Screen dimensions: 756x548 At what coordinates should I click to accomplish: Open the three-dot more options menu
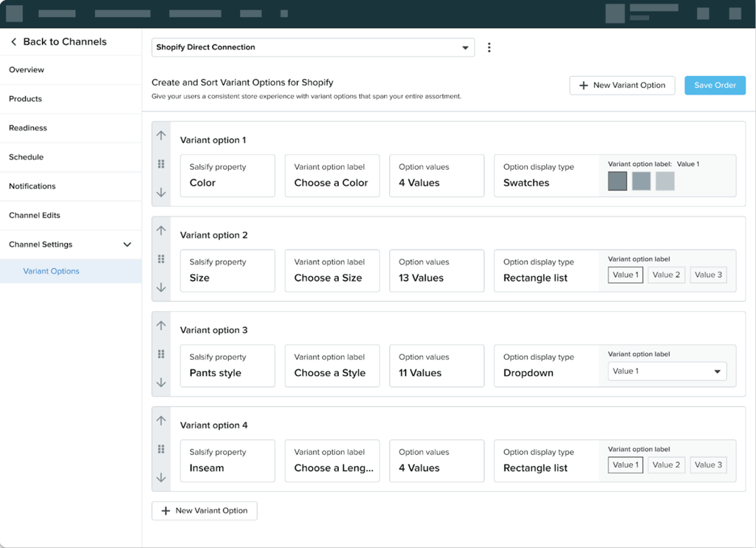(489, 47)
